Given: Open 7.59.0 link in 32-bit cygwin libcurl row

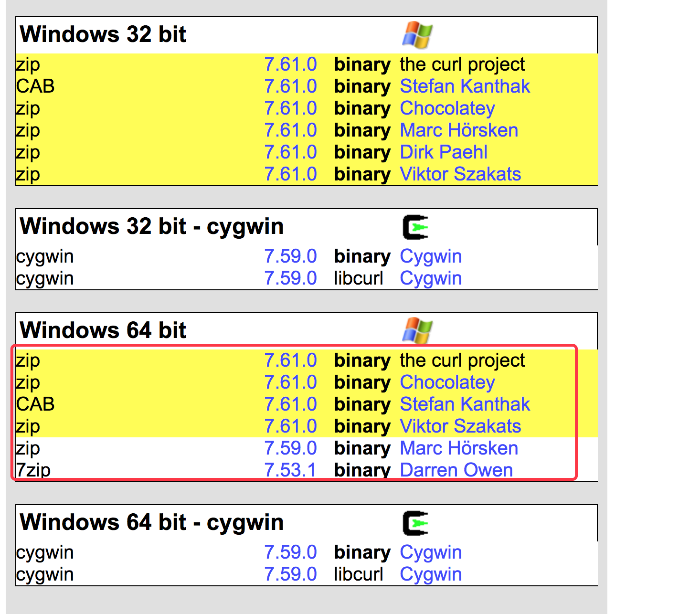Looking at the screenshot, I should click(x=291, y=278).
